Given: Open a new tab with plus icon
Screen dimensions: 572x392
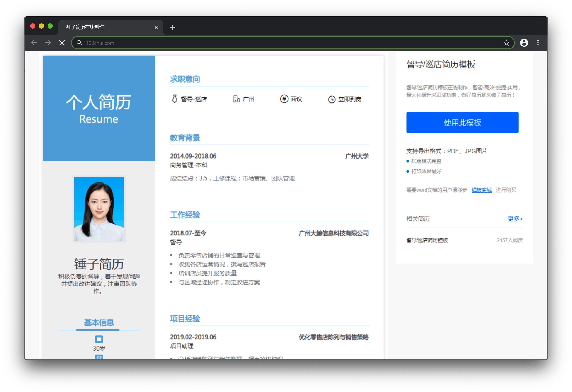Looking at the screenshot, I should click(x=172, y=27).
